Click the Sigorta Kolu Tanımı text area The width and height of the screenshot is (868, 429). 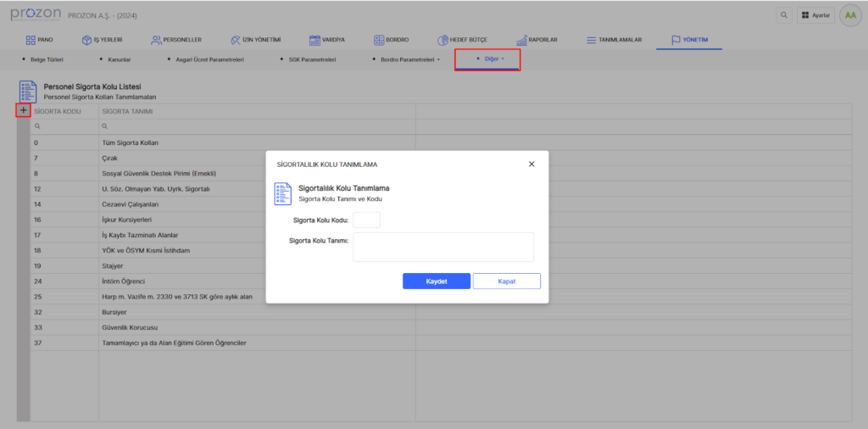443,247
